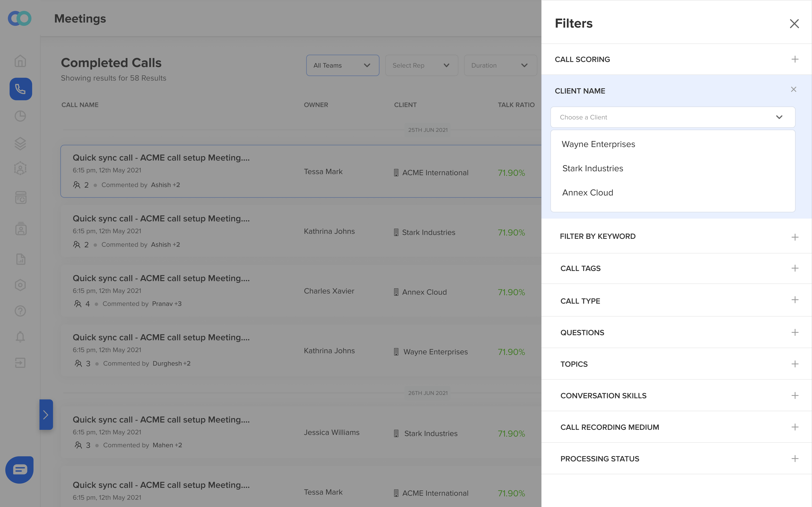Click the logout exit icon

coord(20,363)
